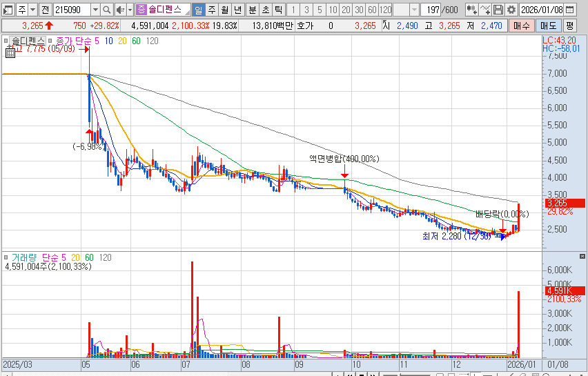Screen dimensions: 588x376
Task: Click the 최저 2,280 low label
Action: (x=456, y=236)
